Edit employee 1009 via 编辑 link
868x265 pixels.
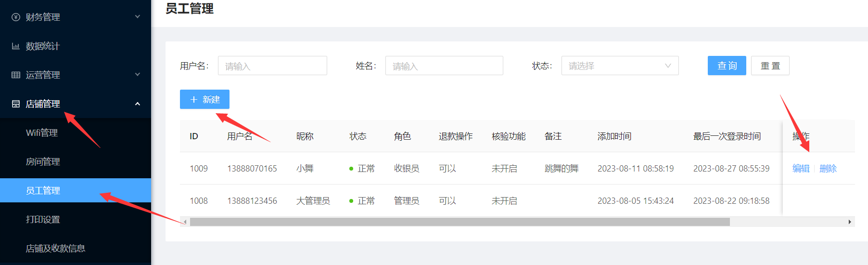tap(801, 169)
